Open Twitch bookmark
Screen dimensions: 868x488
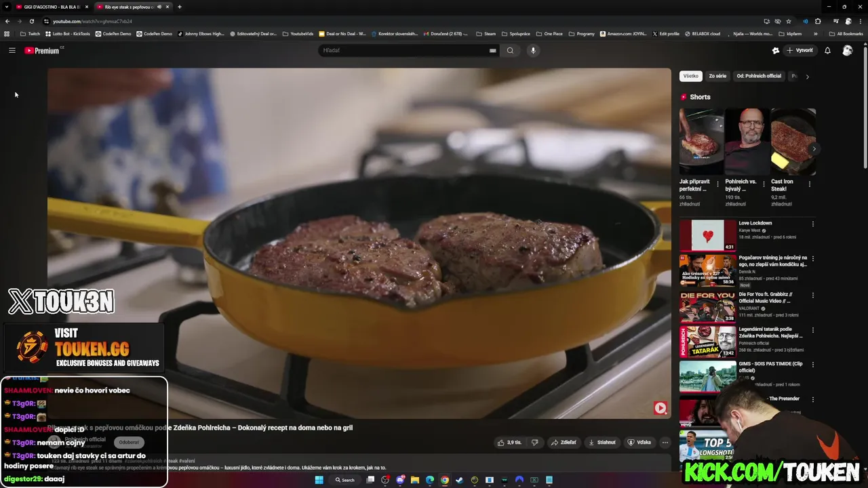(x=30, y=33)
